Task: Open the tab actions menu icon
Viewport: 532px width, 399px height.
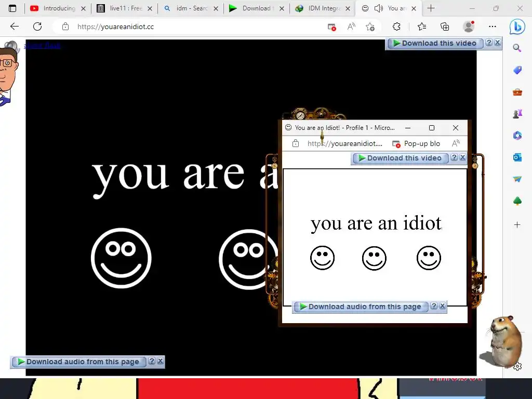Action: 12,8
